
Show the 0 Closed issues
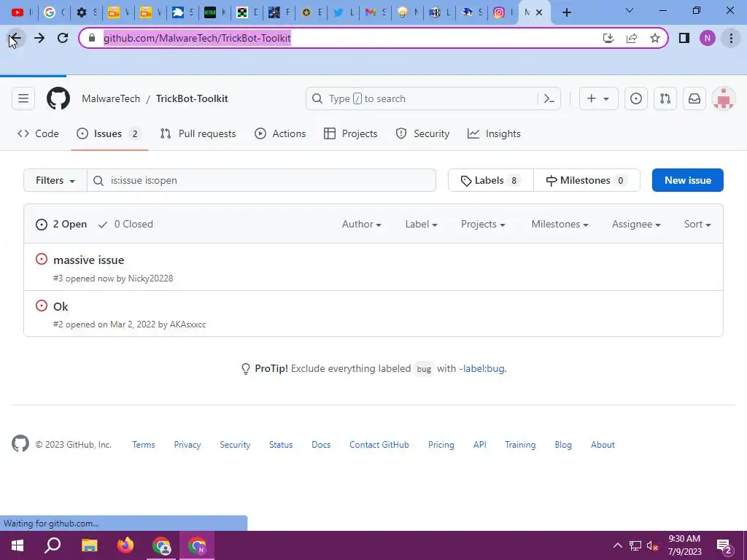click(x=125, y=225)
